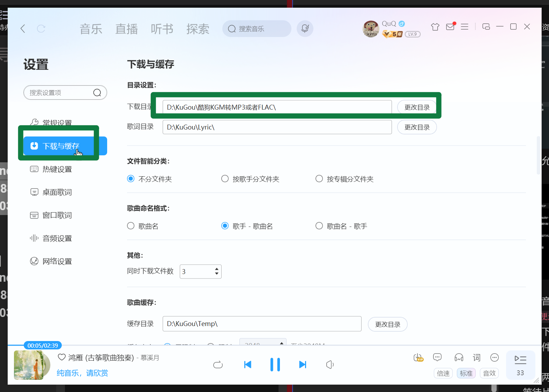Open the message envelope icon
The height and width of the screenshot is (392, 549).
pos(451,27)
